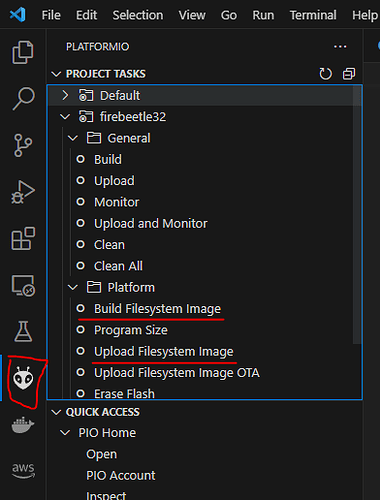The height and width of the screenshot is (500, 380).
Task: Run the Upload Filesystem Image task
Action: [164, 351]
